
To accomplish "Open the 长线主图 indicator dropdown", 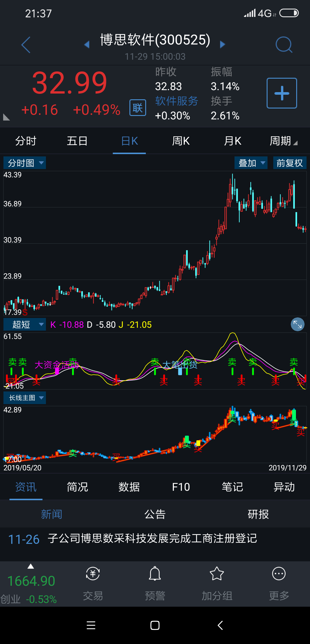I will pos(25,398).
